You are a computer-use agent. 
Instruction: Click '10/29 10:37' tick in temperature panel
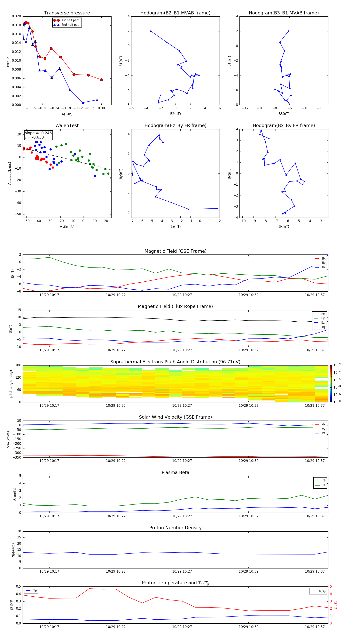tap(315, 627)
